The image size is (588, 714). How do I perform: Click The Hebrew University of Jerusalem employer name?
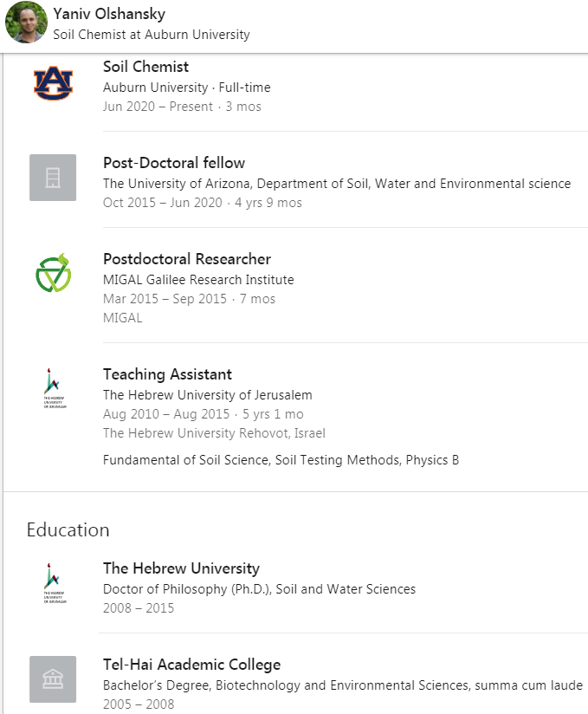pyautogui.click(x=207, y=395)
